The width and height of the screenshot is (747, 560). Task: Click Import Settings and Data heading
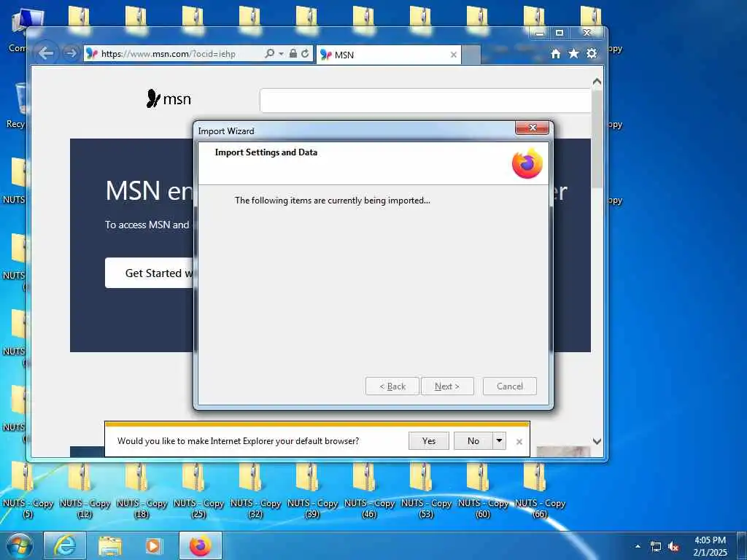click(x=266, y=152)
